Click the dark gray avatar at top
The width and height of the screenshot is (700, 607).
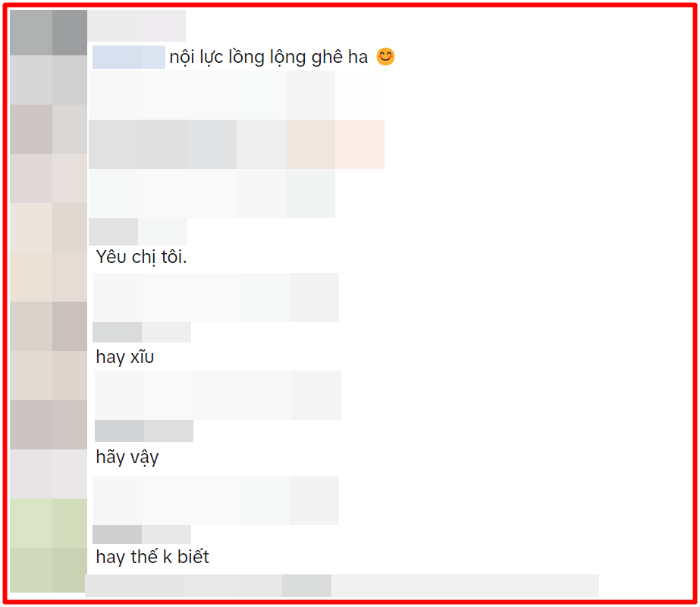click(49, 33)
